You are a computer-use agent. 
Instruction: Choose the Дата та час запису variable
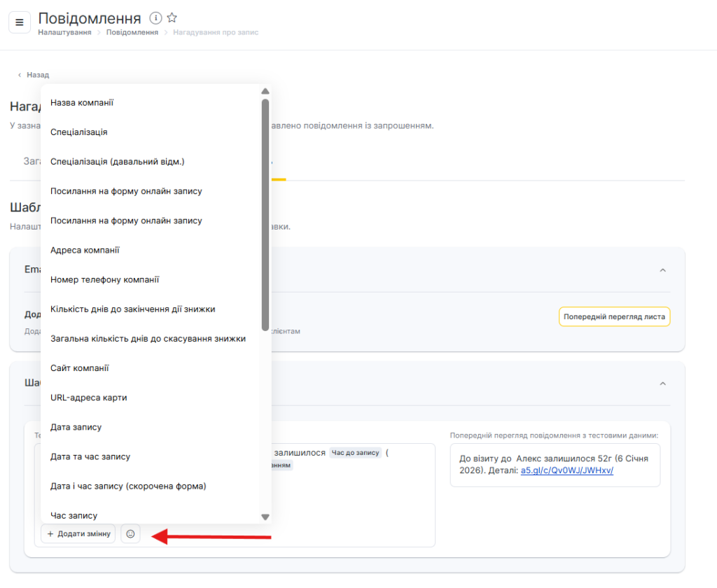click(90, 456)
